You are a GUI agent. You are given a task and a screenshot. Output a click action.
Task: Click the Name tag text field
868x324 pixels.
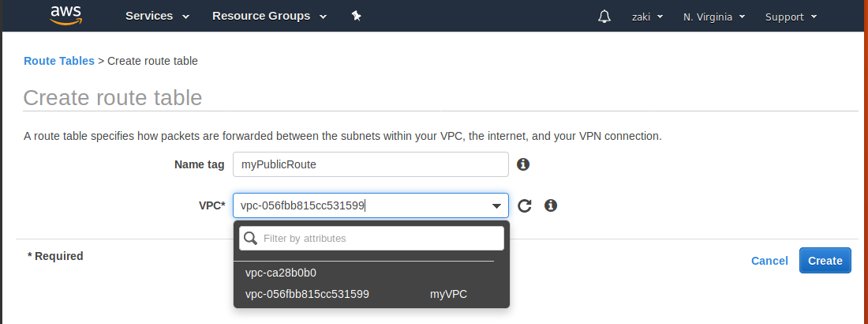point(371,164)
